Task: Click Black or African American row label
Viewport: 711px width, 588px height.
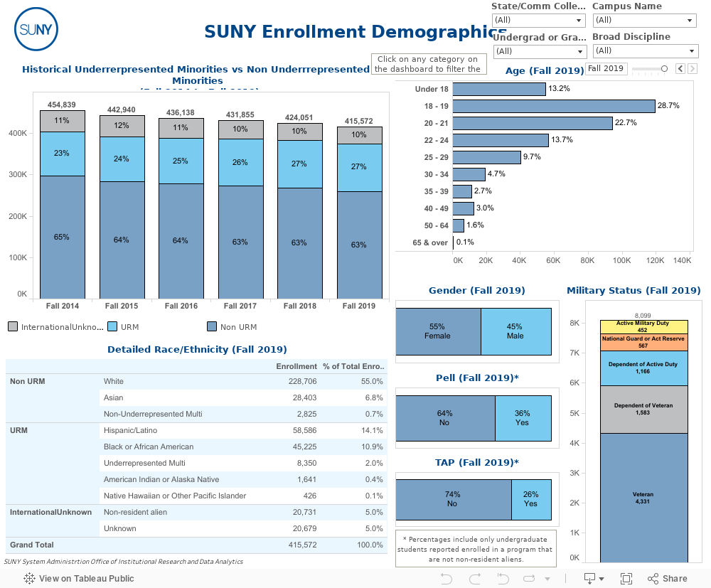Action: click(x=149, y=447)
